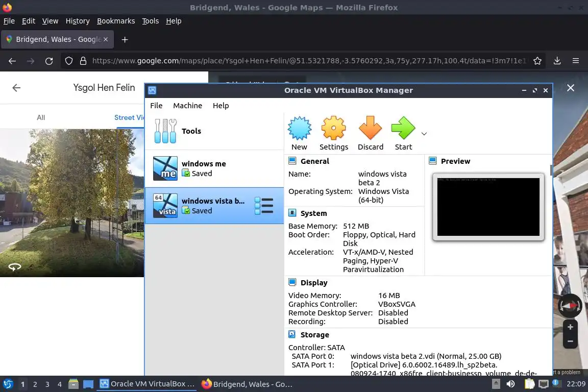Open Firefox Edit menu
This screenshot has height=392, width=588.
(29, 21)
